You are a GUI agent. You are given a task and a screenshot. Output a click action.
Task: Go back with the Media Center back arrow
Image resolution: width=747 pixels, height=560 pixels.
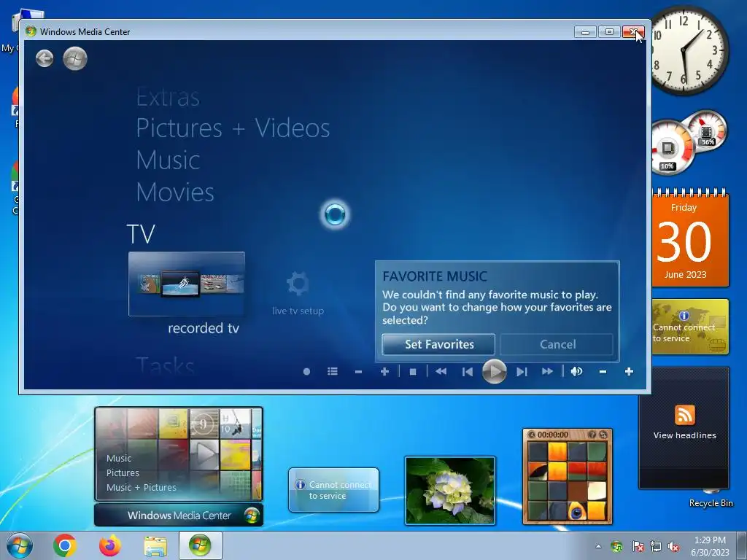coord(44,58)
